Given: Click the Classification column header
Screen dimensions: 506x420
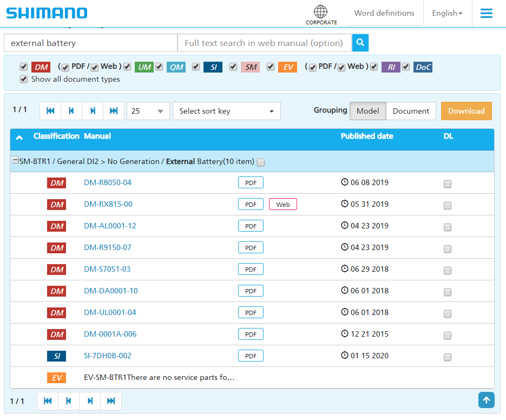Looking at the screenshot, I should 56,136.
